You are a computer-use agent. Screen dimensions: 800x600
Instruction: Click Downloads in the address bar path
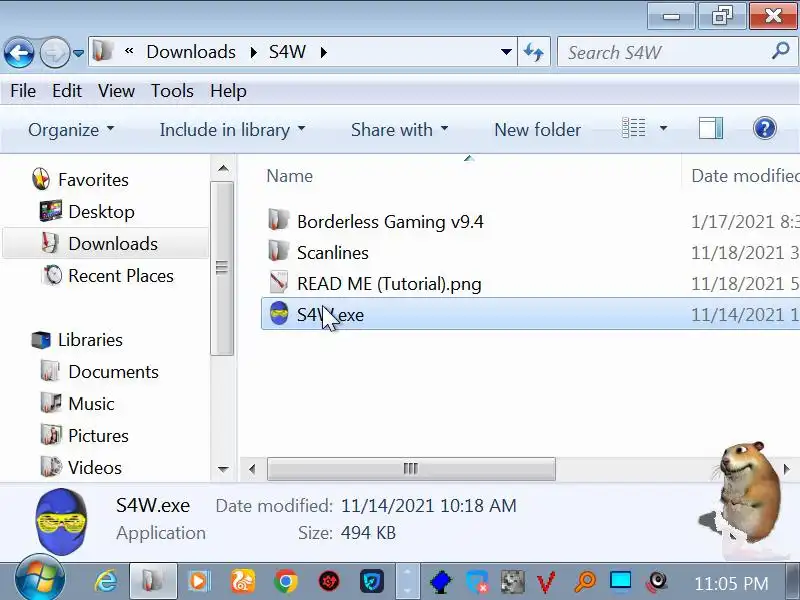click(x=191, y=52)
